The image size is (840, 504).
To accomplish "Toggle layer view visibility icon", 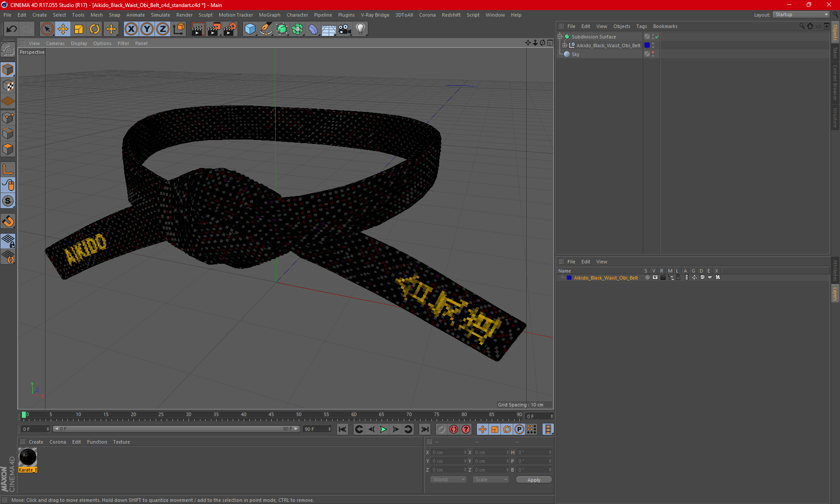I will pyautogui.click(x=655, y=277).
